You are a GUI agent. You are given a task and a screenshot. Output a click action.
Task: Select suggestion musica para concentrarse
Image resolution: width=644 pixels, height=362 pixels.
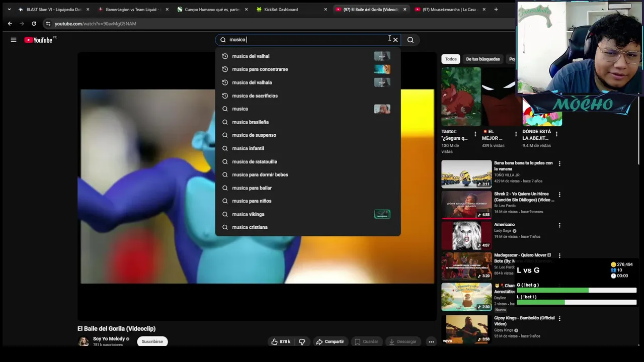pyautogui.click(x=308, y=69)
